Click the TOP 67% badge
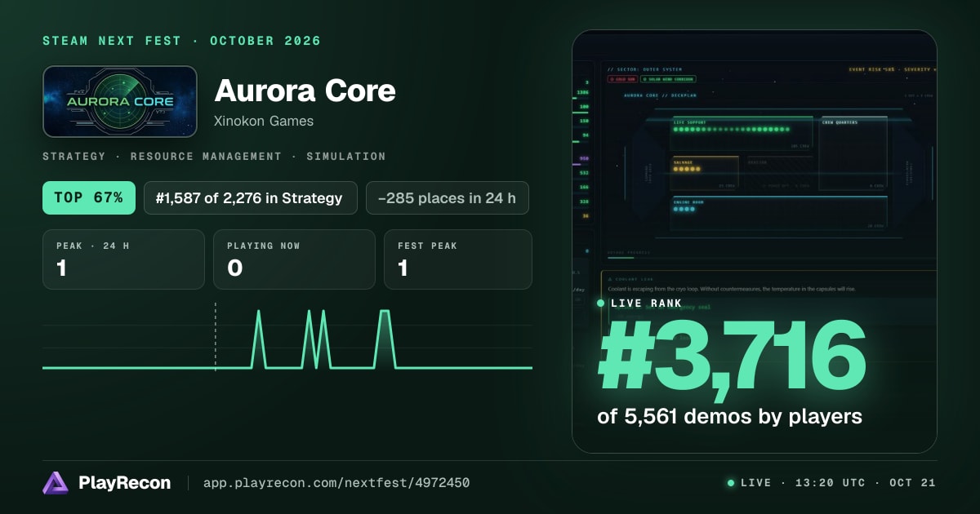The image size is (980, 514). click(x=89, y=197)
